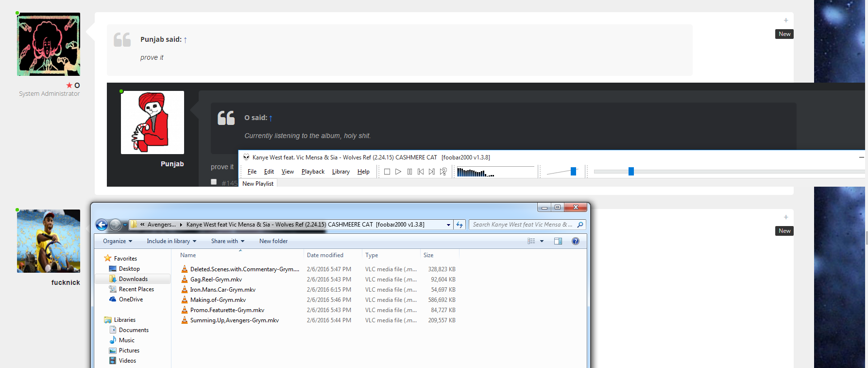
Task: Select OneDrive in the navigation pane
Action: (x=126, y=299)
